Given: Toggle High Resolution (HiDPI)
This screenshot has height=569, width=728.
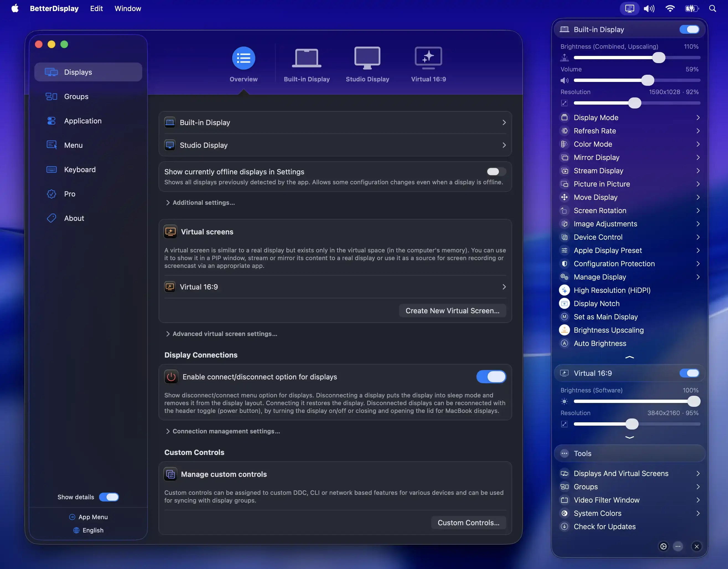Looking at the screenshot, I should pyautogui.click(x=630, y=290).
